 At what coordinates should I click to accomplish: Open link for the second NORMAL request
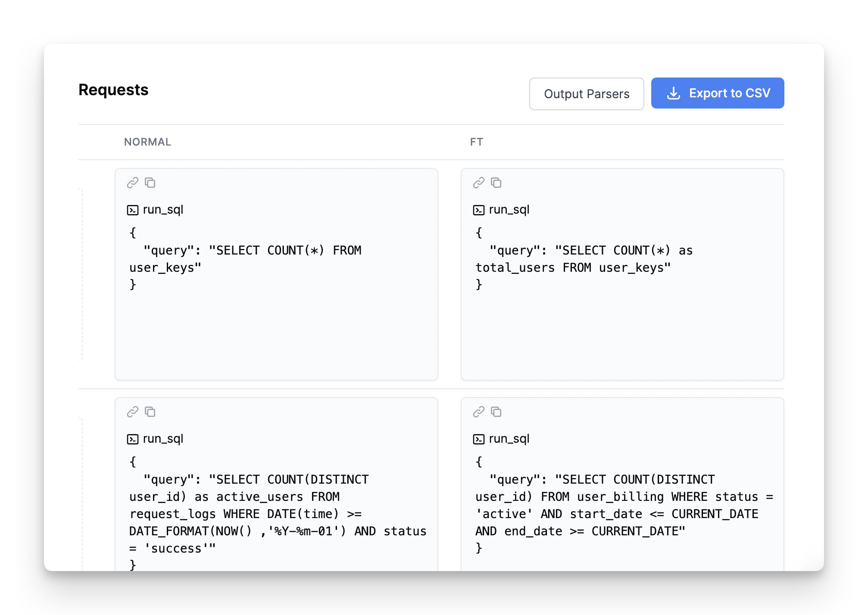point(132,412)
